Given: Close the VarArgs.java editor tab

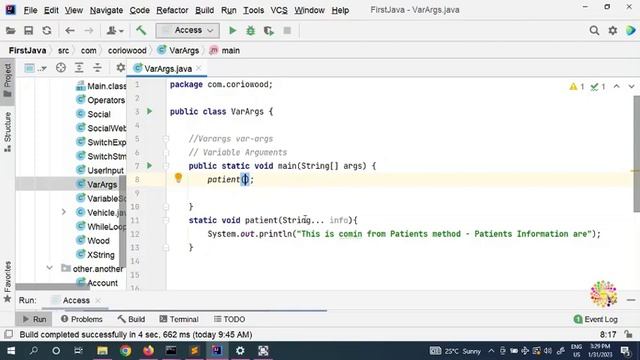Looking at the screenshot, I should (199, 68).
